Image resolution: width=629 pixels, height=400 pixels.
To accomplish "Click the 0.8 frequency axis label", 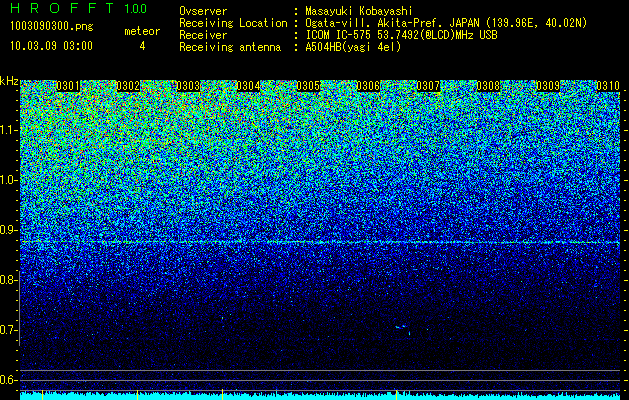I will (8, 280).
